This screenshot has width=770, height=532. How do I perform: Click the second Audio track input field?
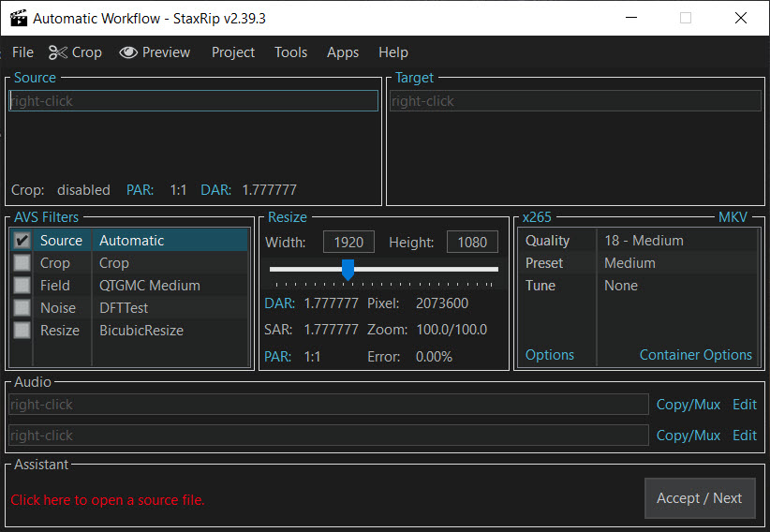click(329, 436)
